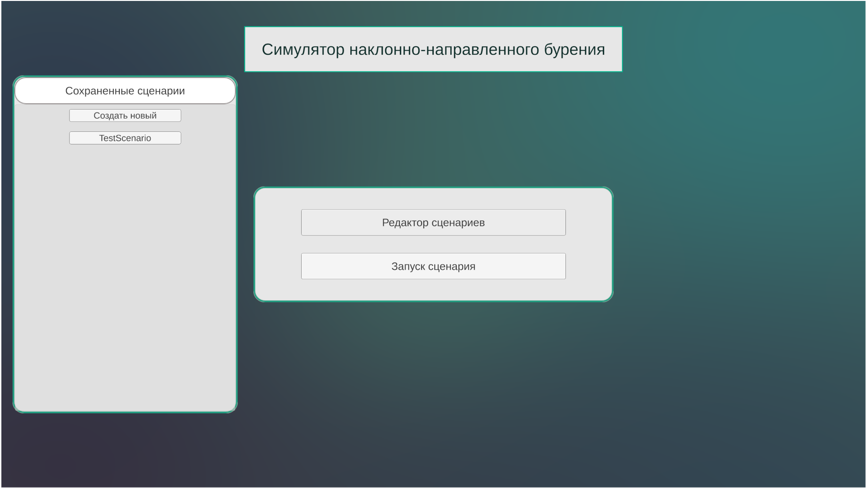Choose the TestScenario item under "Создать новый"
This screenshot has width=868, height=488.
pos(125,138)
